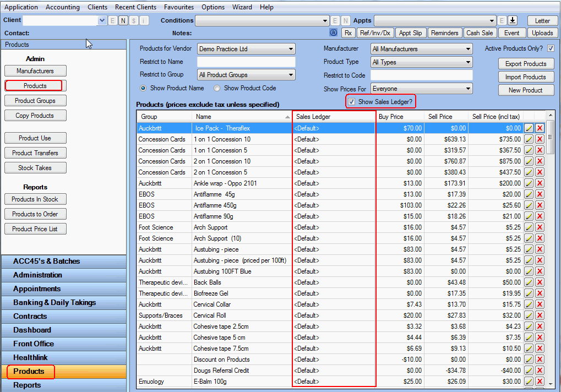Edit the 1 on 1 Concession 10 row
Screen dimensions: 561x392
(x=529, y=139)
